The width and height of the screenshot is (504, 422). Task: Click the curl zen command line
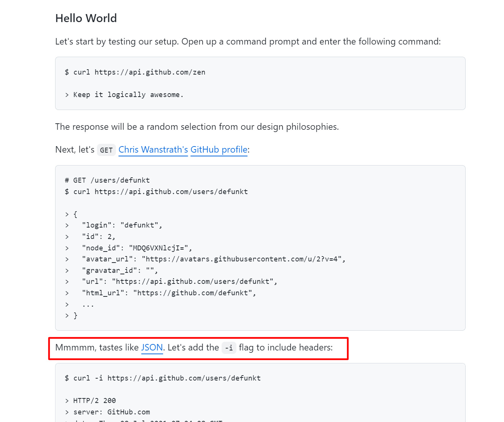click(135, 72)
